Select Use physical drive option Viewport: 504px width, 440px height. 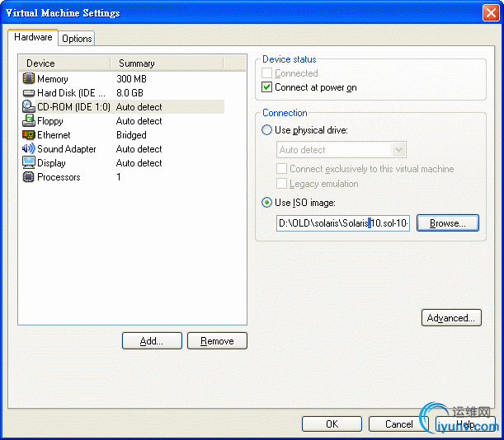266,130
